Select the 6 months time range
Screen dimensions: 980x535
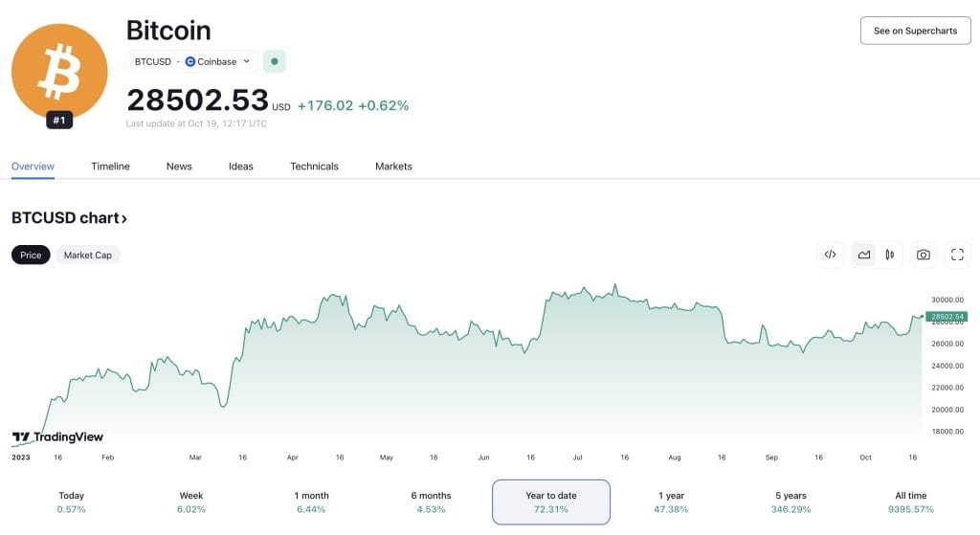[432, 502]
